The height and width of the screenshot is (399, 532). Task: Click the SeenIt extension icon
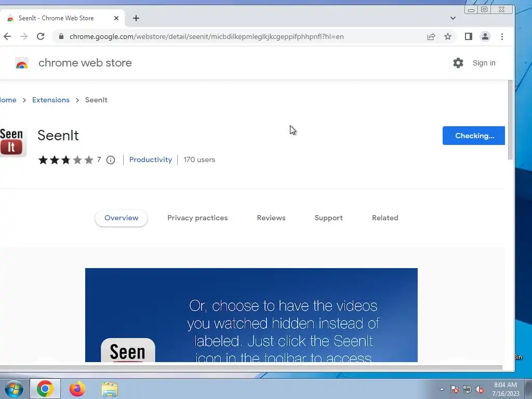click(12, 141)
